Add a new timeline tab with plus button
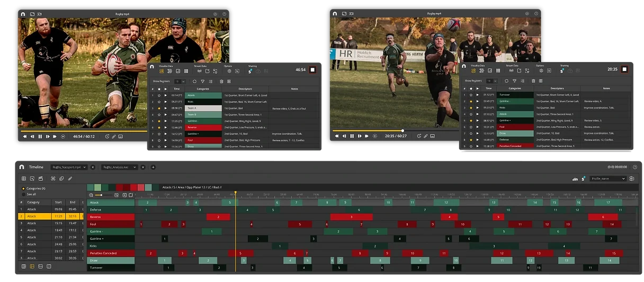Image resolution: width=644 pixels, height=282 pixels. click(x=153, y=167)
